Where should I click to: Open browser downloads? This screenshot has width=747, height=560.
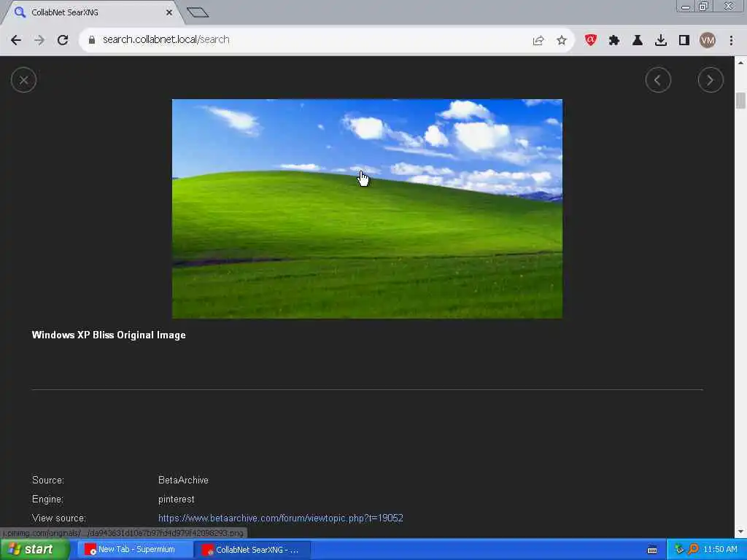click(661, 40)
